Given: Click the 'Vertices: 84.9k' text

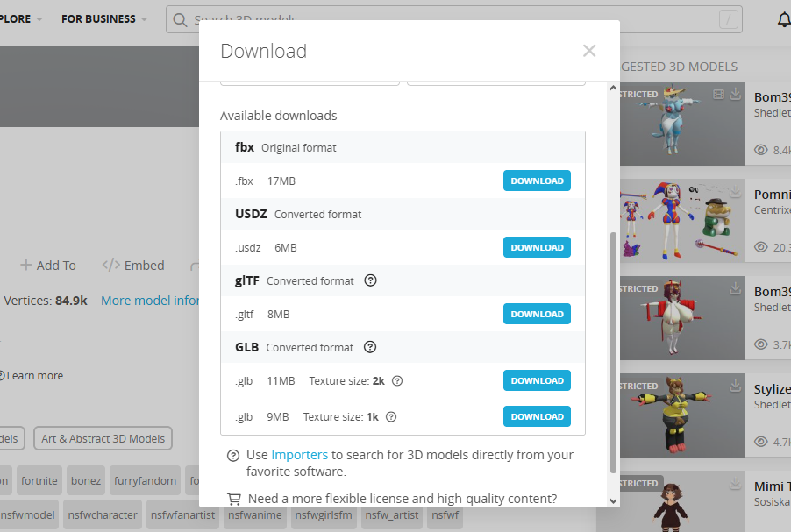Looking at the screenshot, I should [46, 301].
